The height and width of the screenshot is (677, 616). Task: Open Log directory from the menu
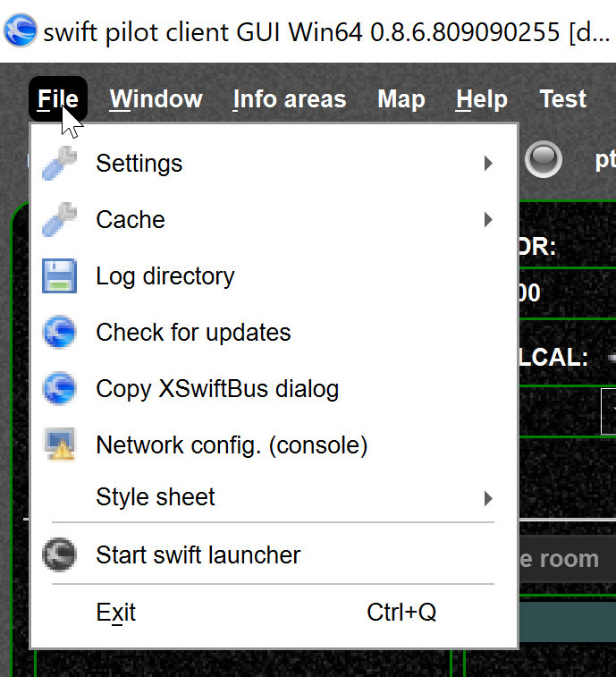click(274, 275)
